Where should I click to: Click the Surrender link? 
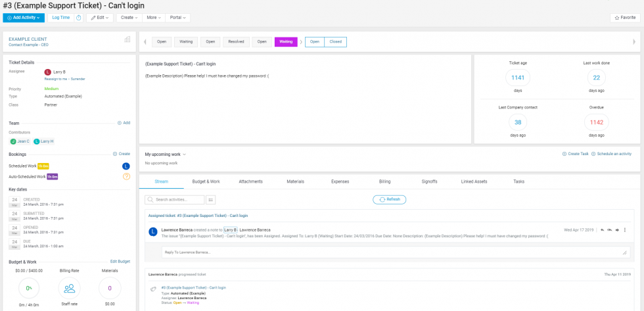point(78,79)
